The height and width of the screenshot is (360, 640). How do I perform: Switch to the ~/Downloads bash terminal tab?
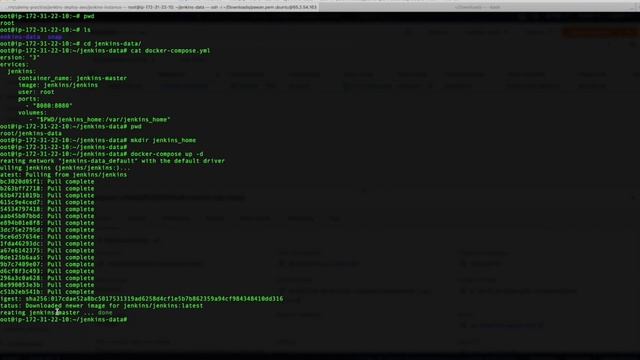[x=478, y=7]
